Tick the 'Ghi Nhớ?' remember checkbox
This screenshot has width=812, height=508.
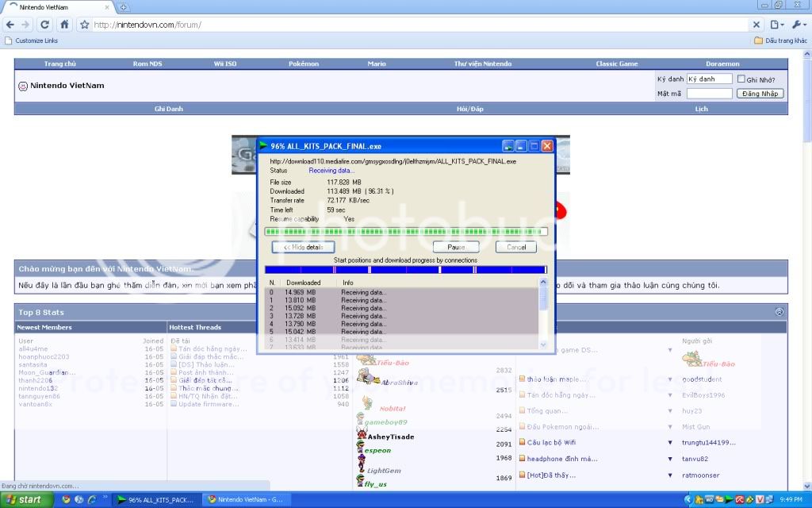(x=741, y=79)
